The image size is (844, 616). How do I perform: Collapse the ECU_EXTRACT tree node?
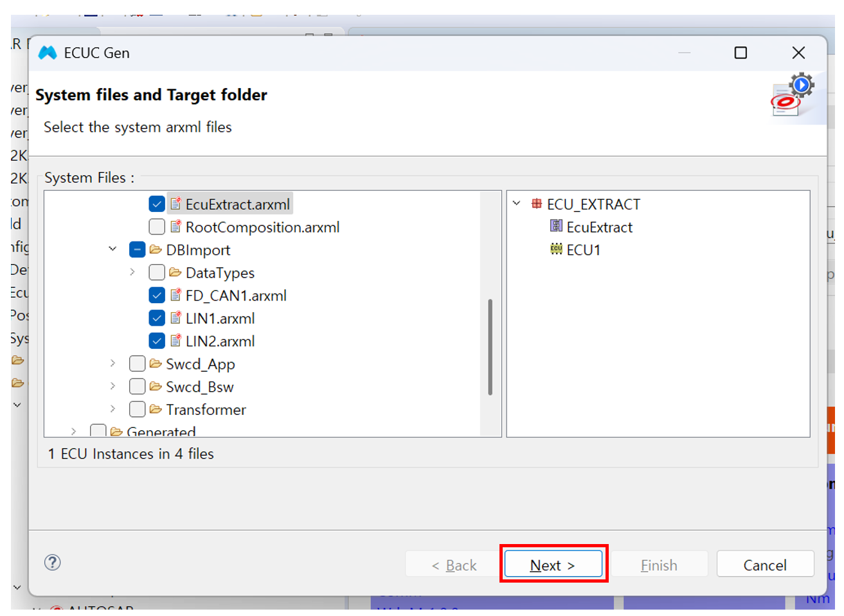click(517, 204)
